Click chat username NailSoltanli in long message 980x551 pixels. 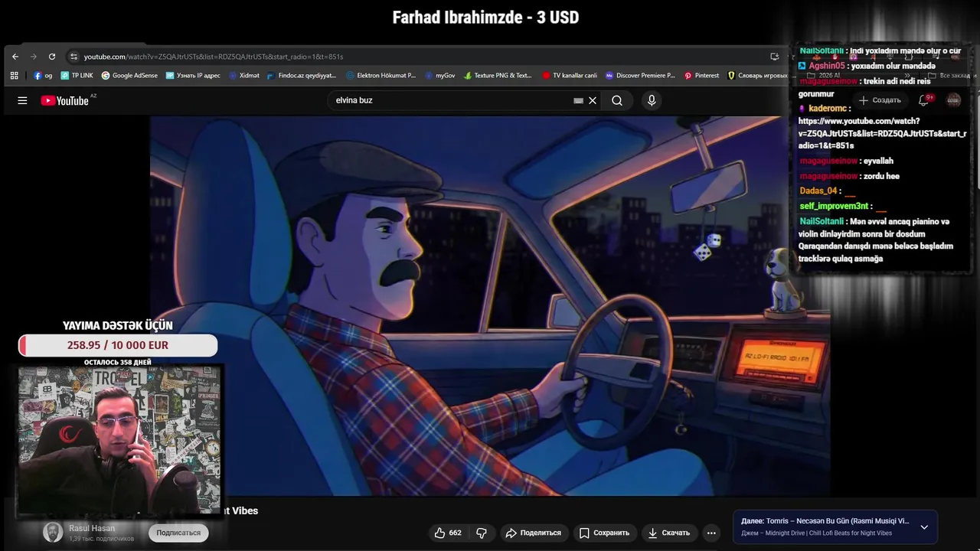point(821,222)
